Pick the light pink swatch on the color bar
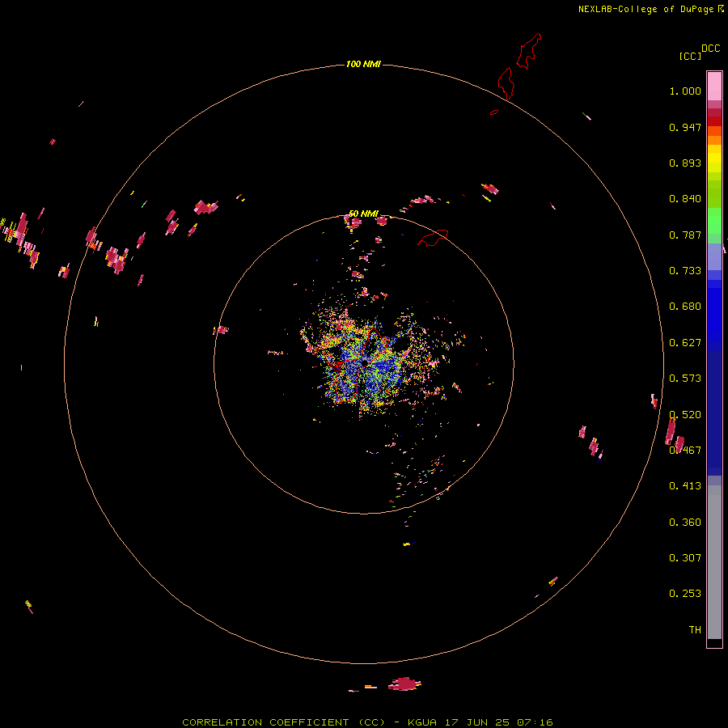 coord(714,86)
